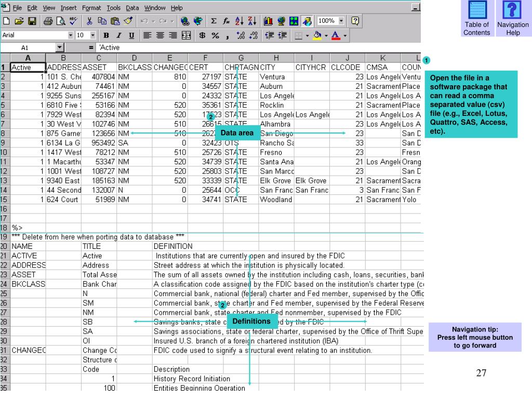The height and width of the screenshot is (399, 532).
Task: Open the Format menu
Action: tap(91, 8)
